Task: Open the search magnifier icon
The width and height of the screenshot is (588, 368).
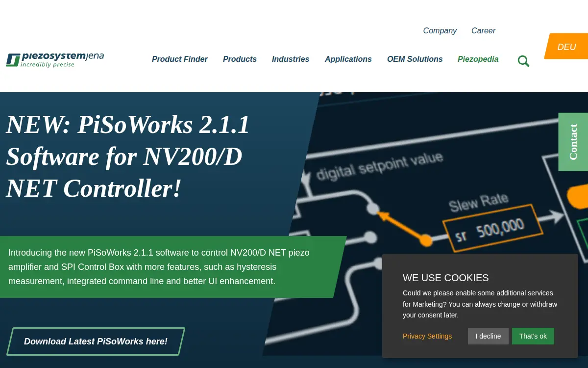Action: (x=523, y=61)
